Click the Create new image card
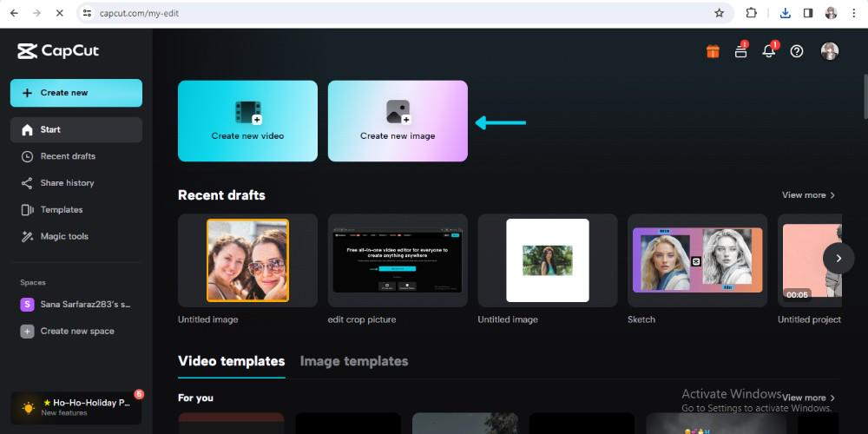868x434 pixels. pyautogui.click(x=398, y=121)
